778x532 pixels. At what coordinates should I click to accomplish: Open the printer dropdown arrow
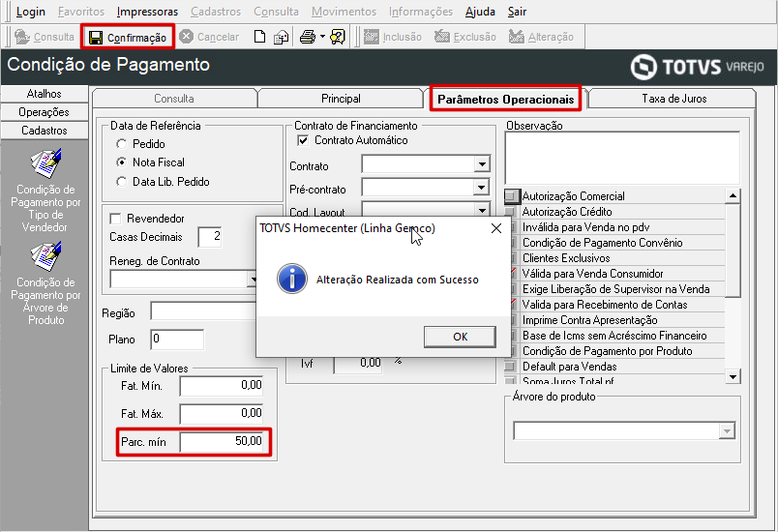coord(322,37)
